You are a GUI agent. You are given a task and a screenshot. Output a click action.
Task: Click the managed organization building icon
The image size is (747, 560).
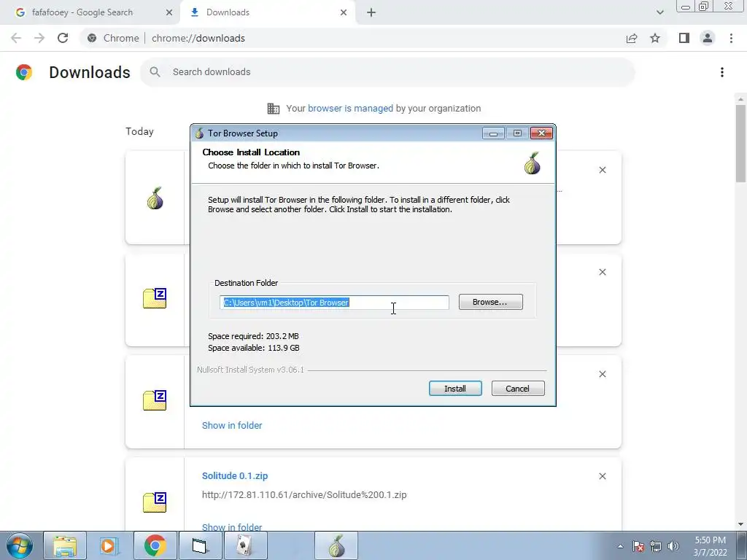point(274,109)
